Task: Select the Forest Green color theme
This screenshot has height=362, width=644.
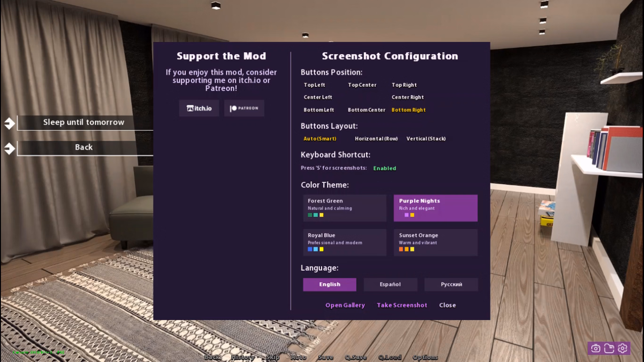Action: (x=345, y=208)
